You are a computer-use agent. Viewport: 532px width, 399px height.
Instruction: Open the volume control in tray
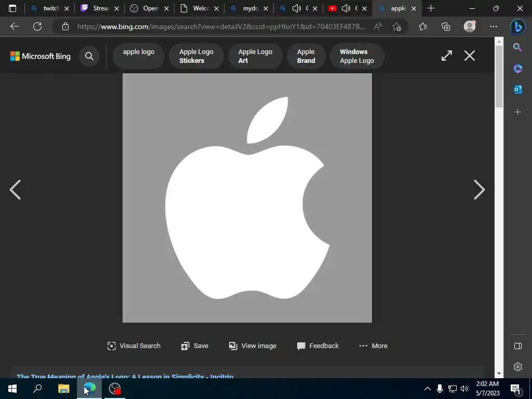click(x=464, y=389)
